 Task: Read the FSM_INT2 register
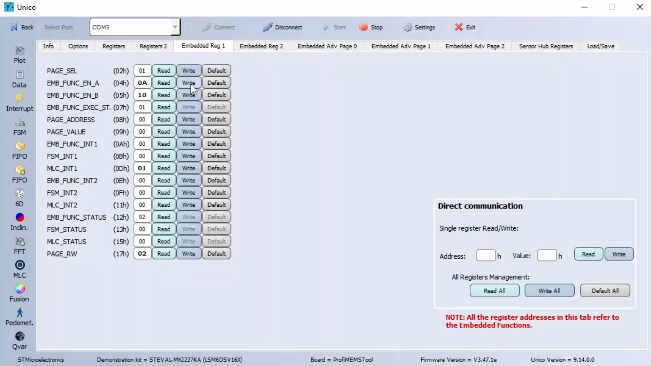click(x=164, y=193)
